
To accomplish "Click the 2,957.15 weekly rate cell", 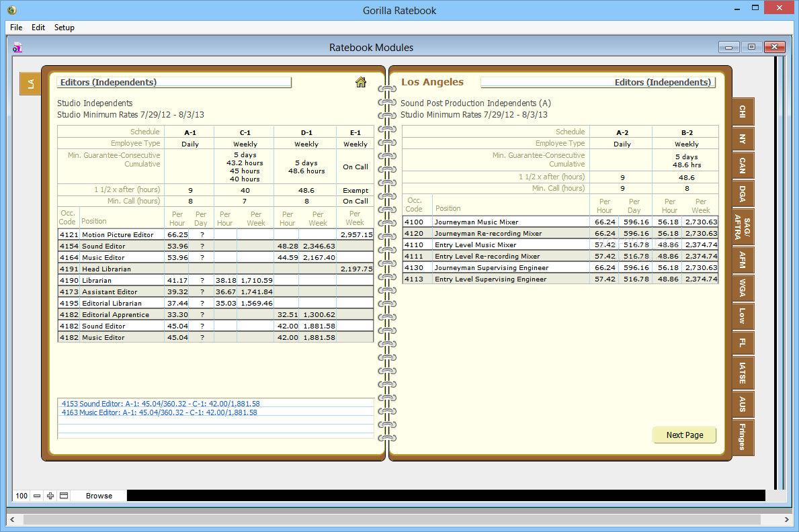I will coord(355,235).
